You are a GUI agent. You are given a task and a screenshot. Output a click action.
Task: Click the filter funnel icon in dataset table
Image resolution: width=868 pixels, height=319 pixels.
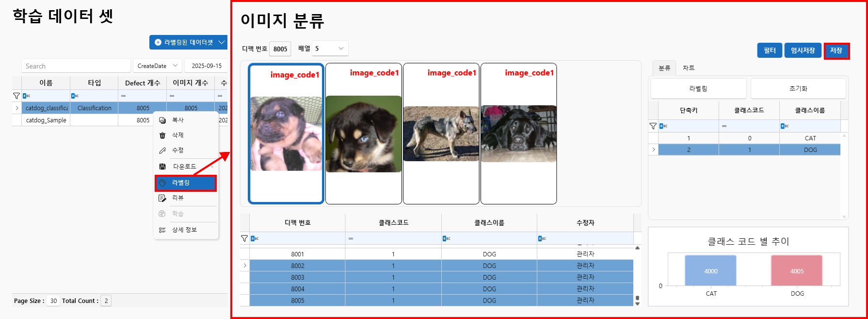click(x=16, y=96)
